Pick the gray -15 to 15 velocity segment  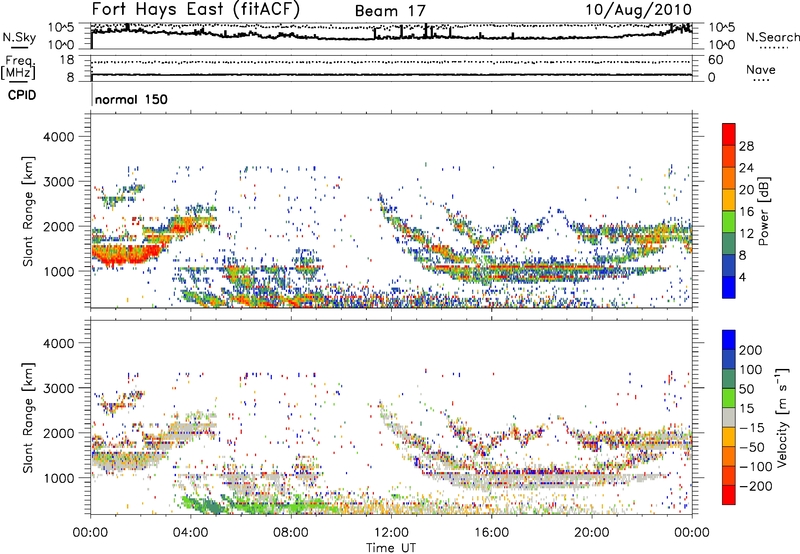click(729, 417)
